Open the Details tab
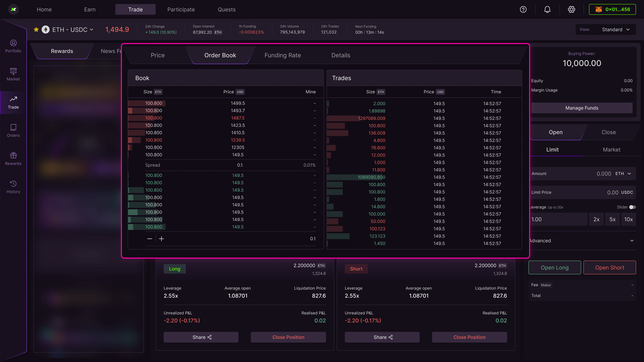The image size is (644, 362). (x=341, y=55)
